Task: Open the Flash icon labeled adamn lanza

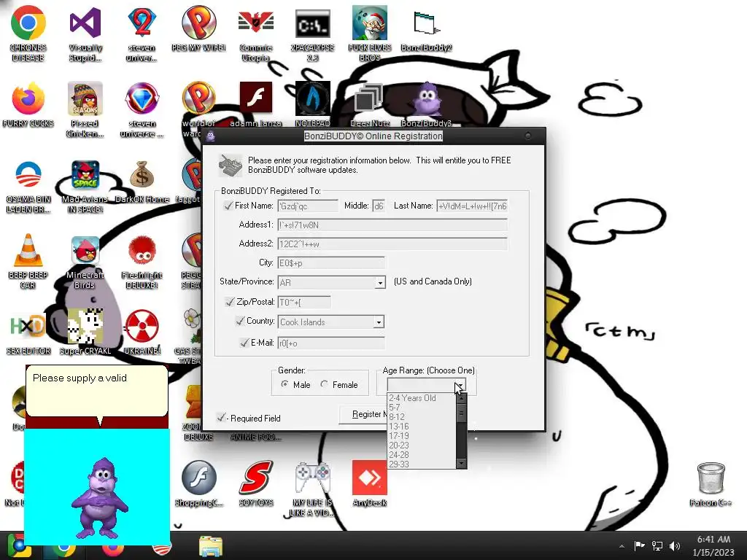Action: 256,97
